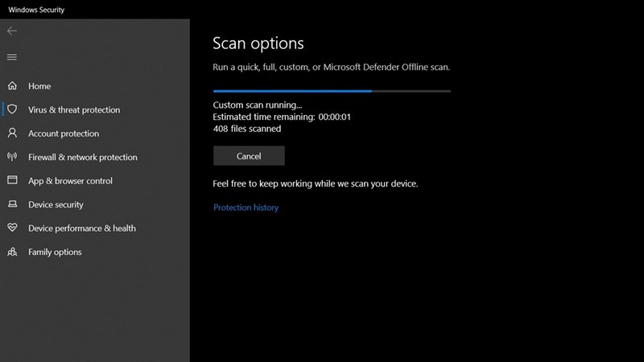Image resolution: width=644 pixels, height=362 pixels.
Task: Click the back arrow icon
Action: [12, 31]
